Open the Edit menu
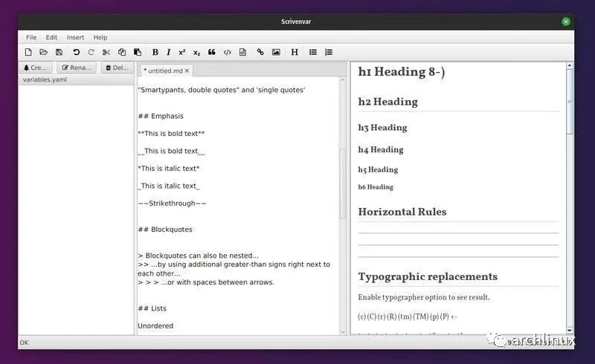595x364 pixels. tap(51, 37)
